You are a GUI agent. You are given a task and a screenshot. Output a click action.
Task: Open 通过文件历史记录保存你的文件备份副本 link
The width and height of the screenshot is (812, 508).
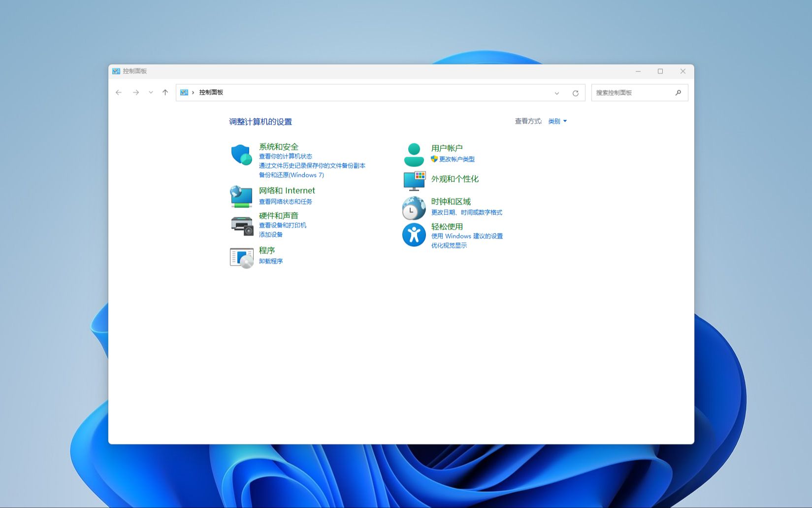coord(312,166)
